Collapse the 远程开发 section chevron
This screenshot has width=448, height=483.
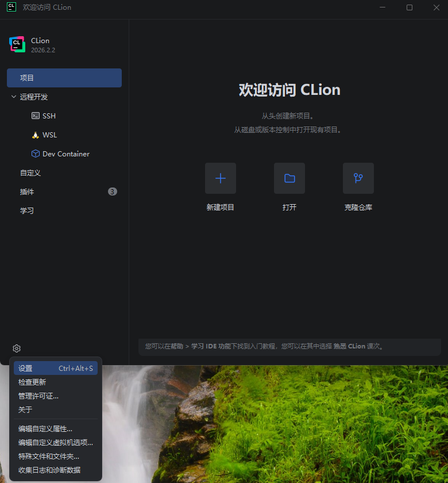pos(14,97)
